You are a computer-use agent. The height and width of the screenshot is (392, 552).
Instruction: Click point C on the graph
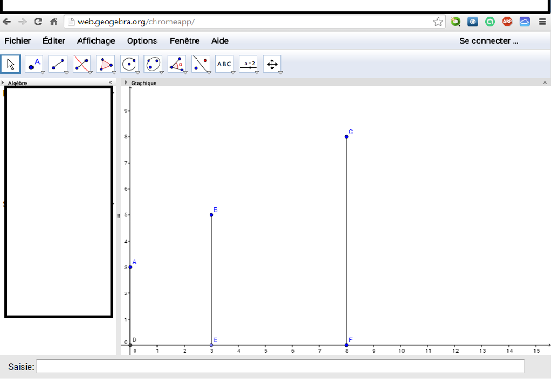pos(347,137)
